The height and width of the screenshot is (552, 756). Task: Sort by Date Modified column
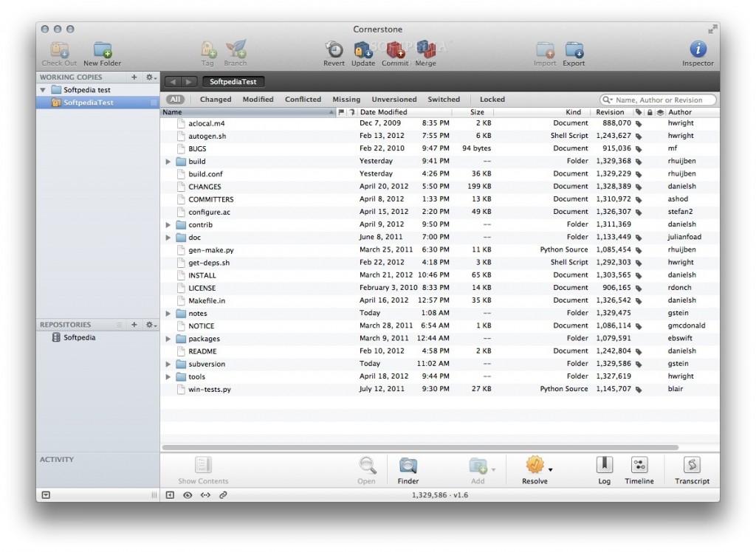pyautogui.click(x=405, y=112)
